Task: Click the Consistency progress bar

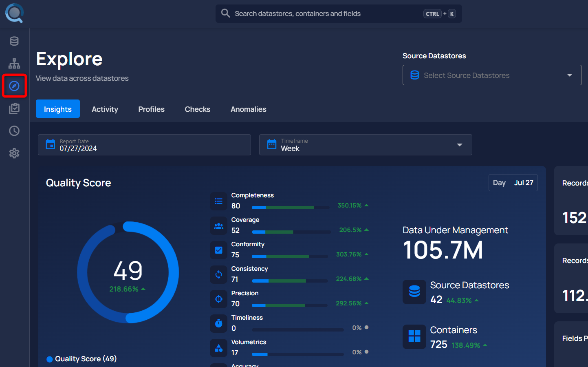Action: (x=290, y=281)
